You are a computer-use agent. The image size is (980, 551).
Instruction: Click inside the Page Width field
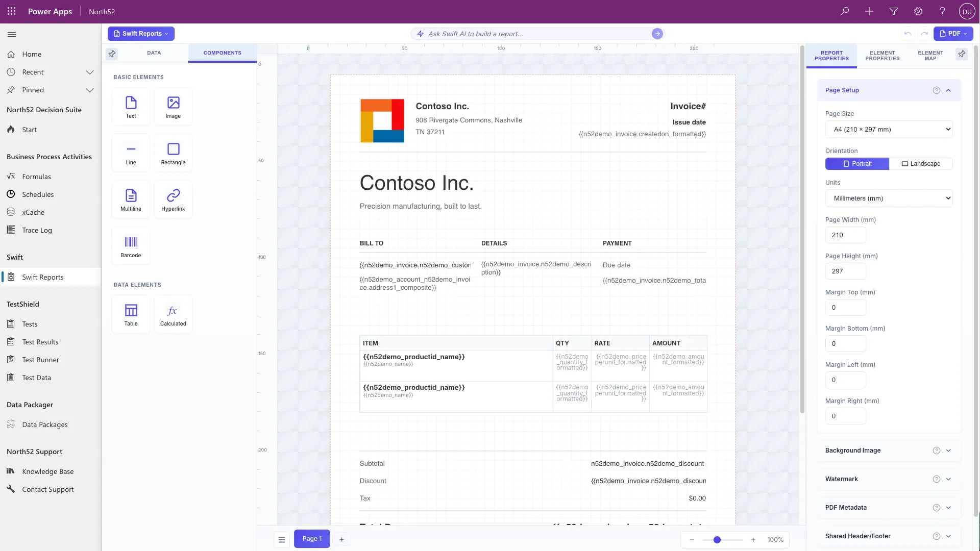coord(845,235)
